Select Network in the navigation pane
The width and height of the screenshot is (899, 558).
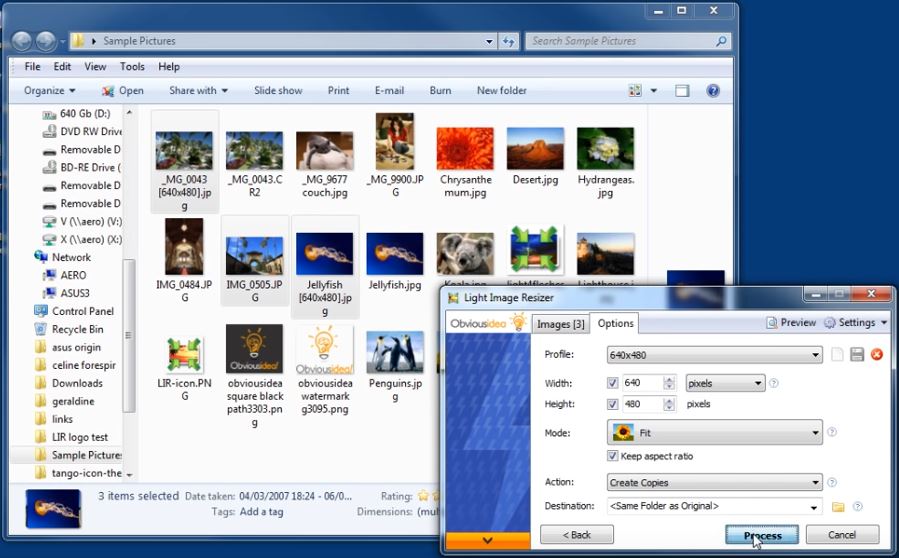click(x=62, y=257)
